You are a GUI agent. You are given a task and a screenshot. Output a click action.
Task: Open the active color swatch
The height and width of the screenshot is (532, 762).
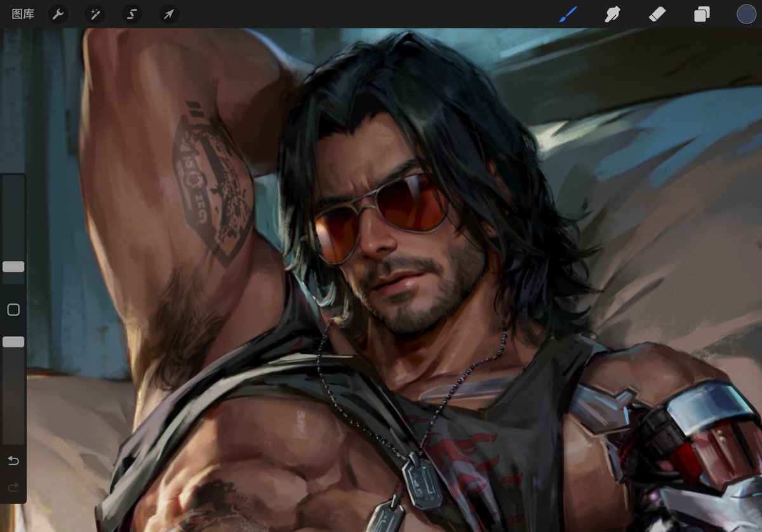tap(747, 14)
